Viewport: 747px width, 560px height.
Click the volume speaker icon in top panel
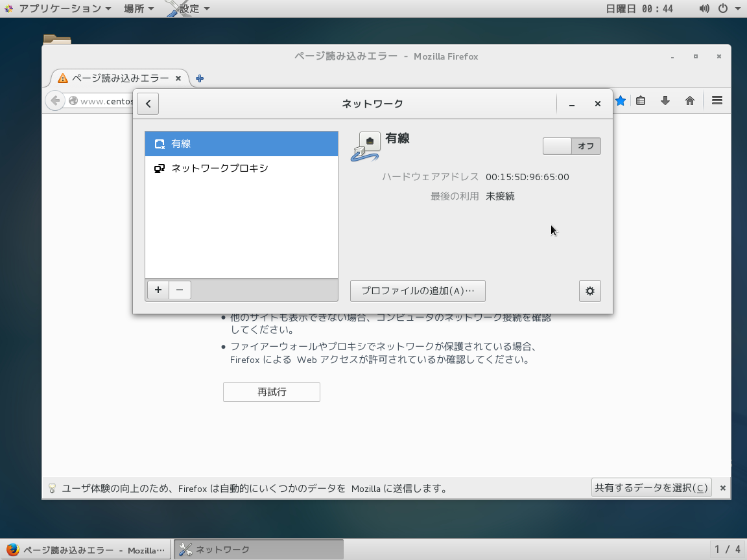pos(704,8)
